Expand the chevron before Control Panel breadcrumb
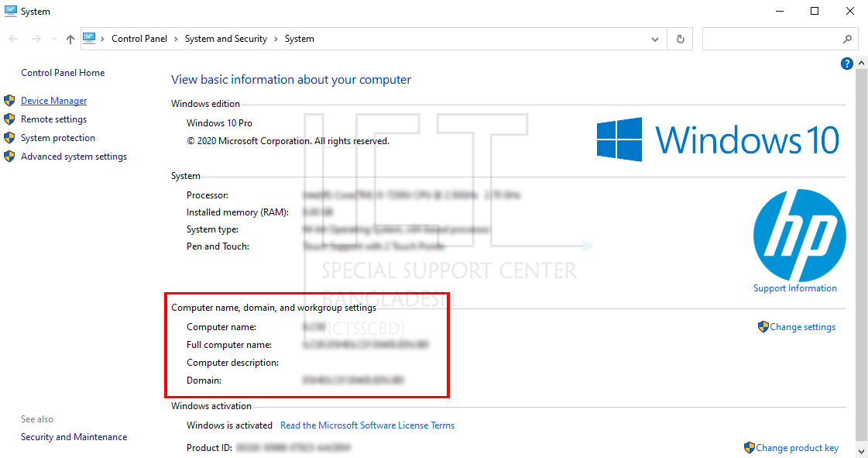Screen dimensions: 868x458 (102, 39)
